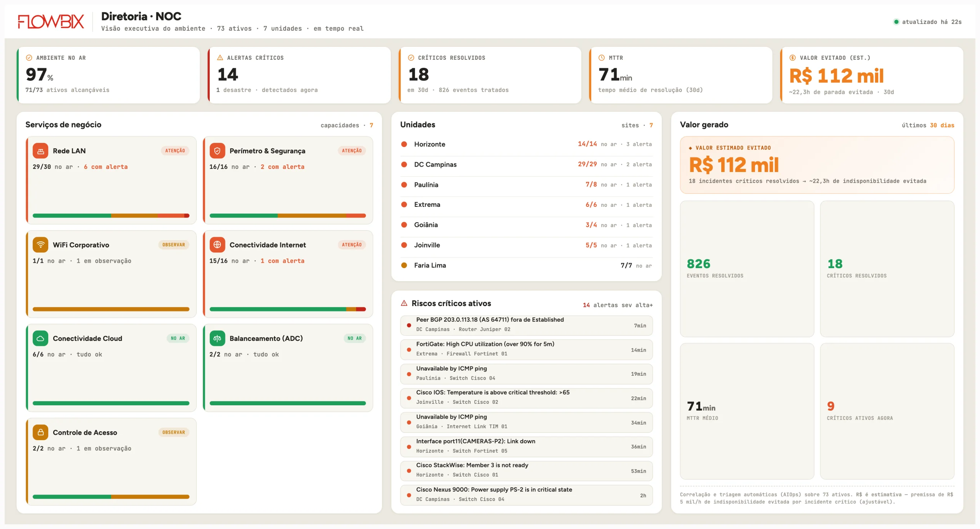The width and height of the screenshot is (980, 529).
Task: Click the WiFi Corporativo wifi icon
Action: tap(41, 245)
